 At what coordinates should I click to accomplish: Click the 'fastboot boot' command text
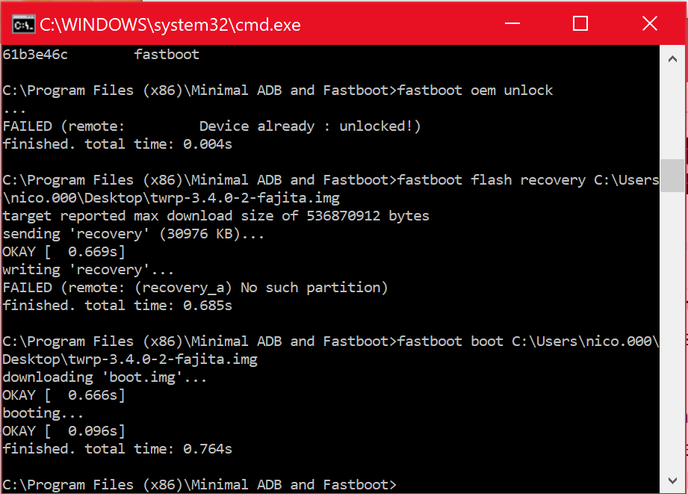(450, 341)
